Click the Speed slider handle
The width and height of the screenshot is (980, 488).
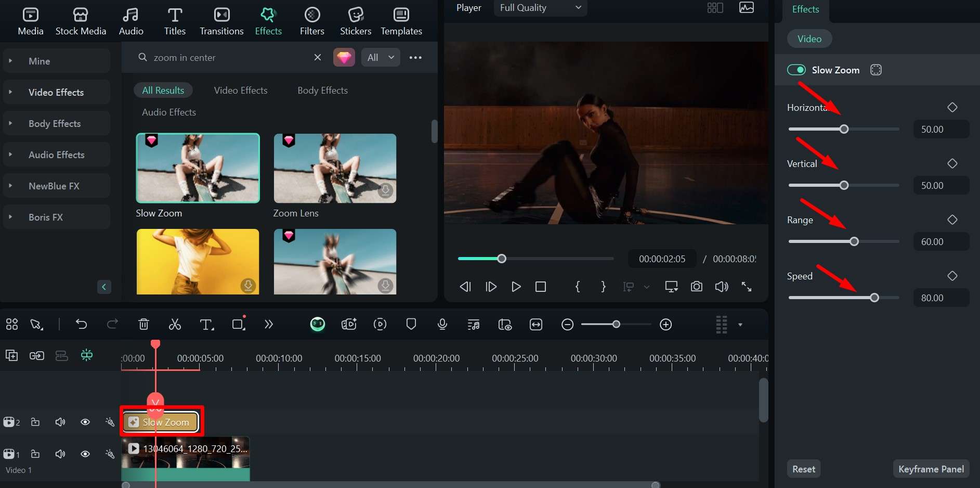(874, 298)
